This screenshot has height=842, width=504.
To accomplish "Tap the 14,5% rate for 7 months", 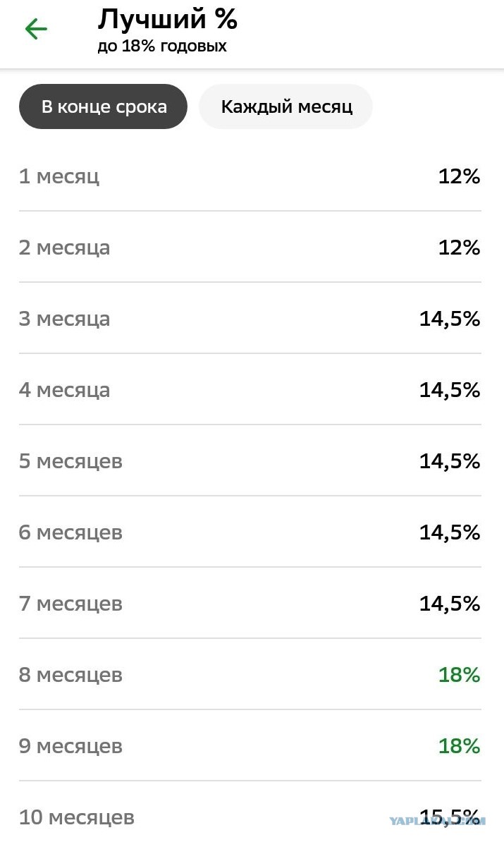I will coord(450,604).
